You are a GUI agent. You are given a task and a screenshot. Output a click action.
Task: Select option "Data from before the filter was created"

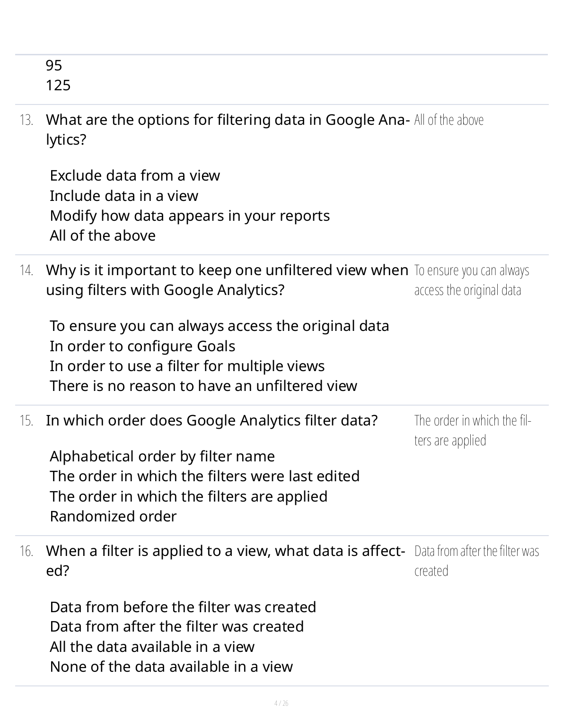183,607
